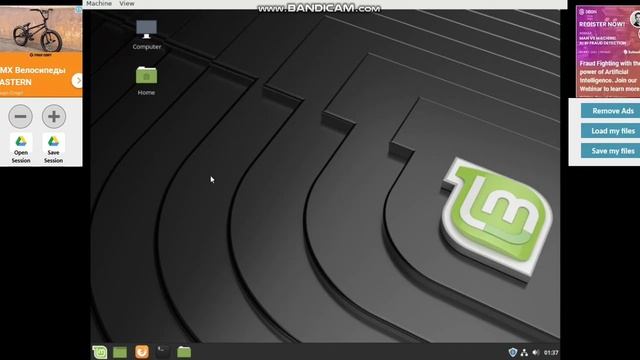The height and width of the screenshot is (360, 640).
Task: Click the Remove Ads button
Action: 611,111
